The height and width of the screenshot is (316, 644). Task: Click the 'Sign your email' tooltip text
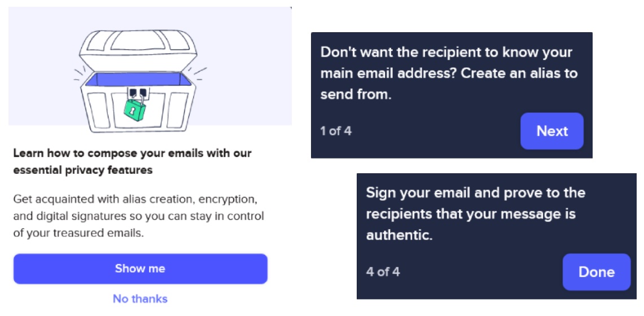[476, 214]
